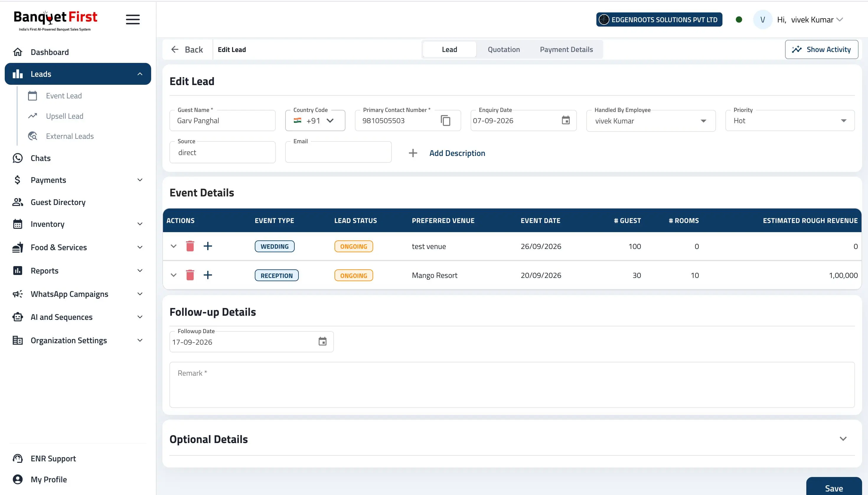Add event using WEDDING row plus icon
The image size is (868, 495).
pyautogui.click(x=208, y=246)
